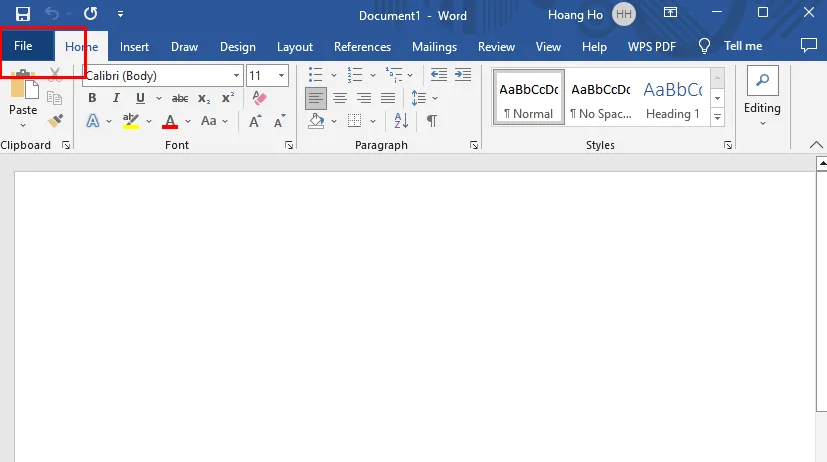
Task: Switch to the Draw tab
Action: (184, 47)
